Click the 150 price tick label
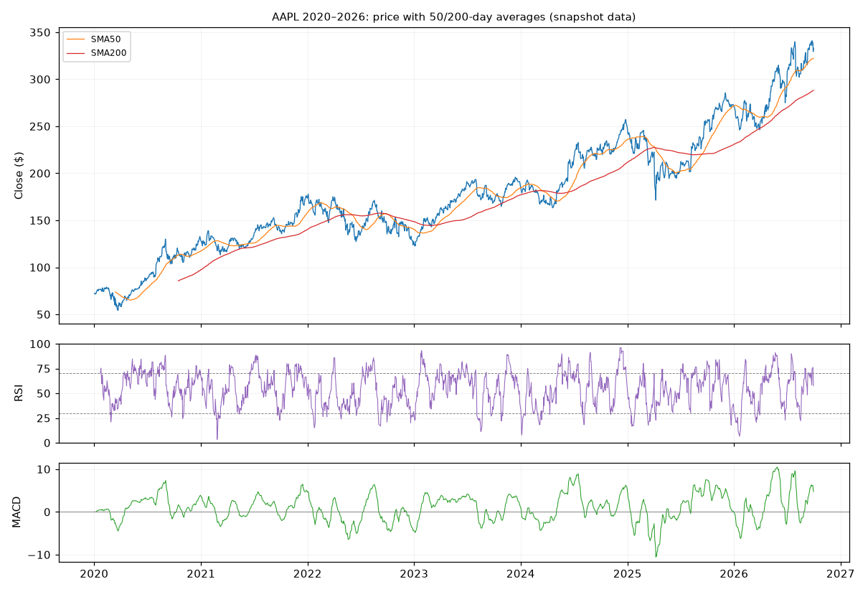 [40, 220]
